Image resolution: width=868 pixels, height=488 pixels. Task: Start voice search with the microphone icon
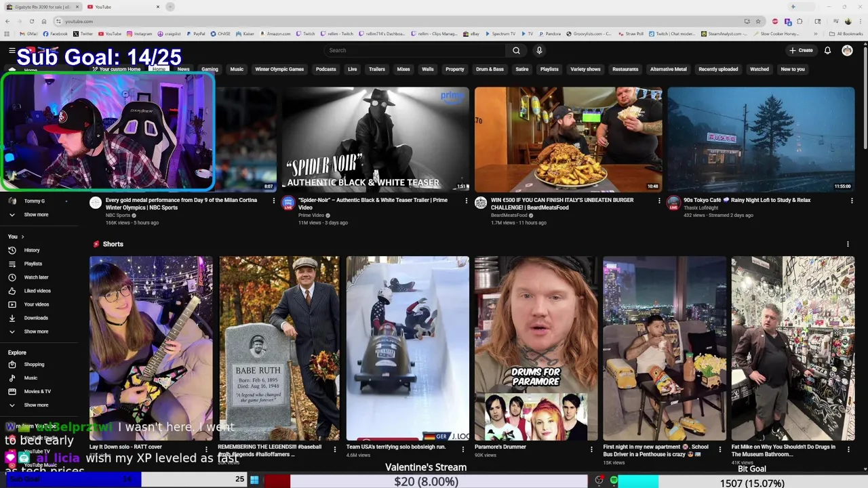(539, 50)
